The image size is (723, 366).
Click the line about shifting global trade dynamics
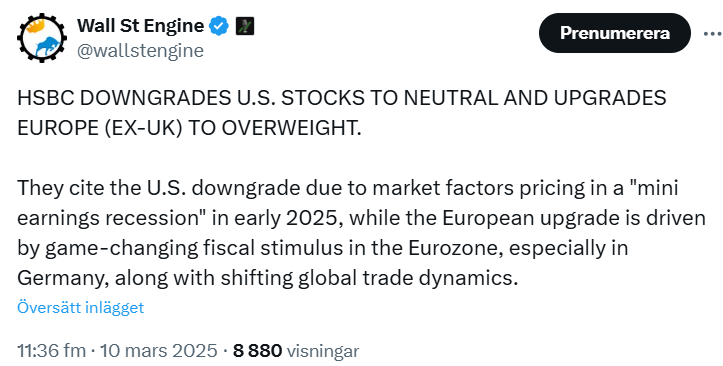click(268, 278)
